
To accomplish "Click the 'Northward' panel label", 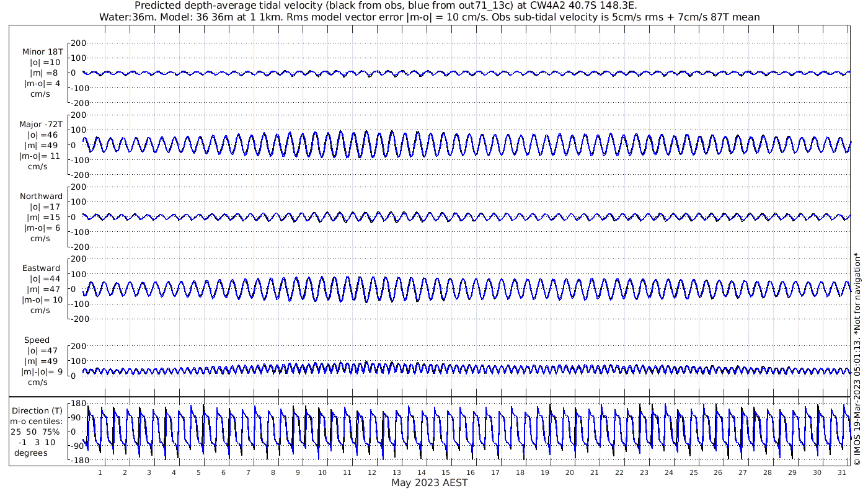I will [41, 196].
